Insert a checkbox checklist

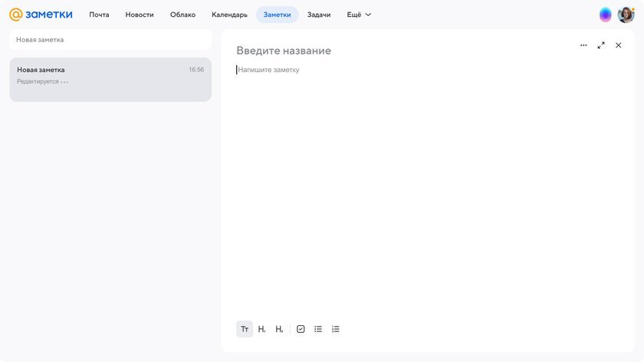click(x=301, y=329)
